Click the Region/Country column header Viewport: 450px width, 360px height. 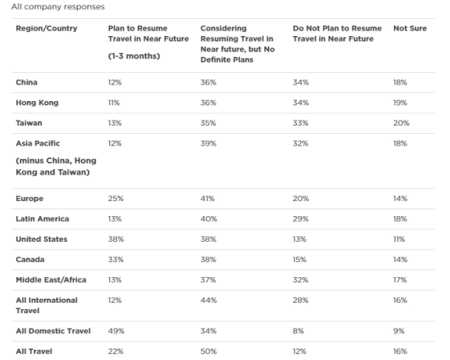point(46,28)
